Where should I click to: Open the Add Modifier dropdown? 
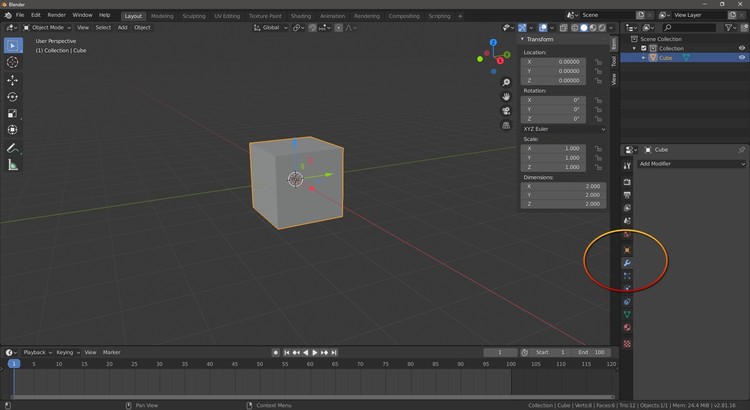[692, 163]
